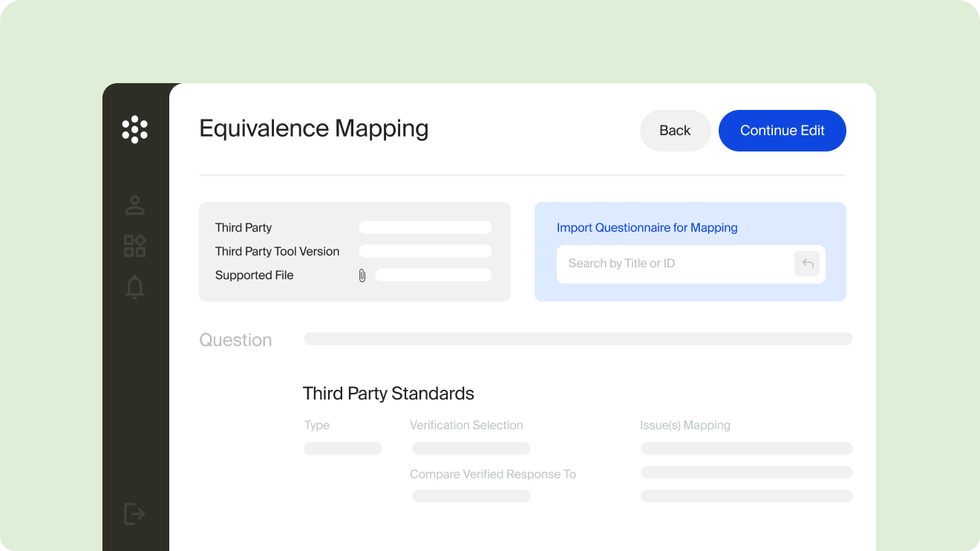Viewport: 980px width, 551px height.
Task: Click the return arrow in search box
Action: 807,264
